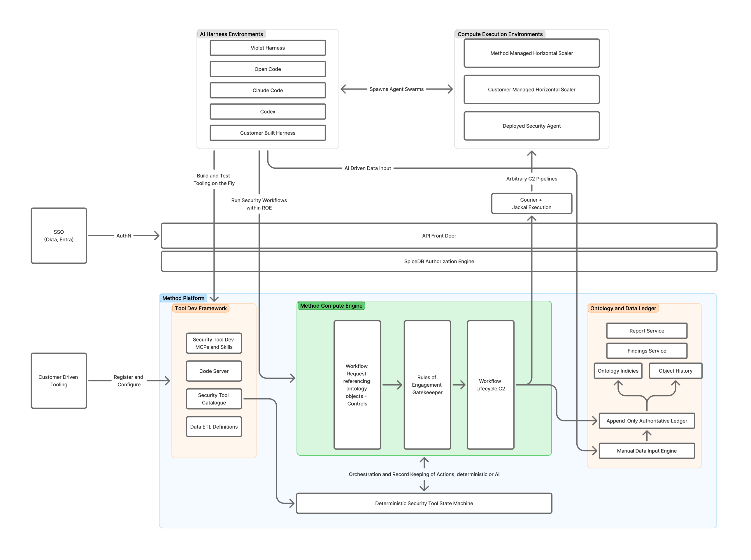Click the Method Compute Engine label tag
751x560 pixels.
pyautogui.click(x=331, y=306)
